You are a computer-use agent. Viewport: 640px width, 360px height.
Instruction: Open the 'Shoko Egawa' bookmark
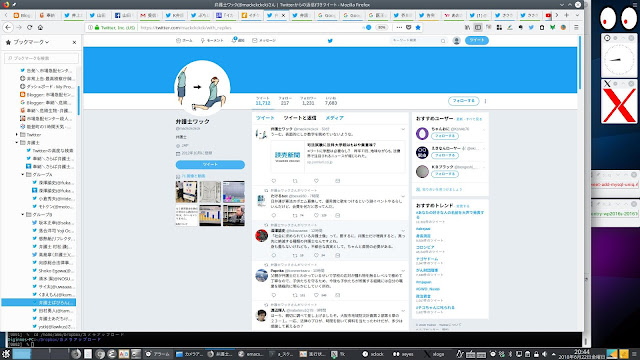tap(53, 270)
